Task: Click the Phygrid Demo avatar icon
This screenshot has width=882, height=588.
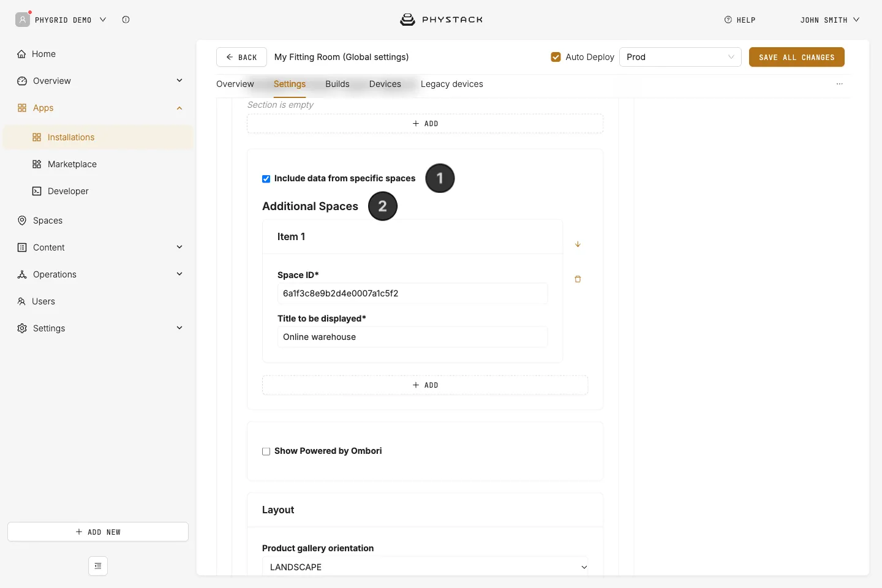Action: tap(23, 20)
